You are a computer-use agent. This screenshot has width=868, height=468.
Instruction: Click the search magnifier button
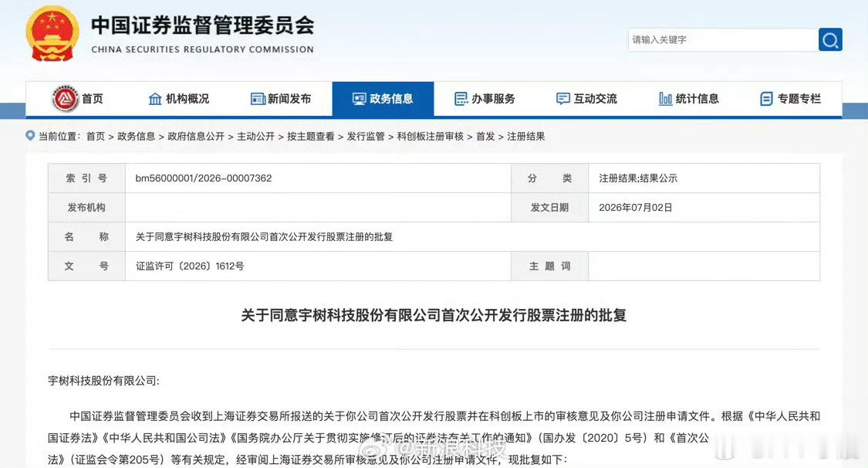[x=829, y=40]
